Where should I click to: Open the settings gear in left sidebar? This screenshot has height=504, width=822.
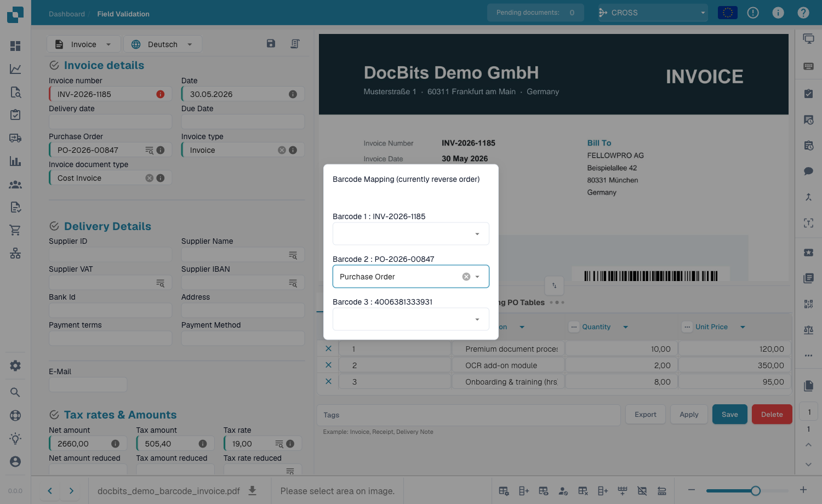pos(15,365)
